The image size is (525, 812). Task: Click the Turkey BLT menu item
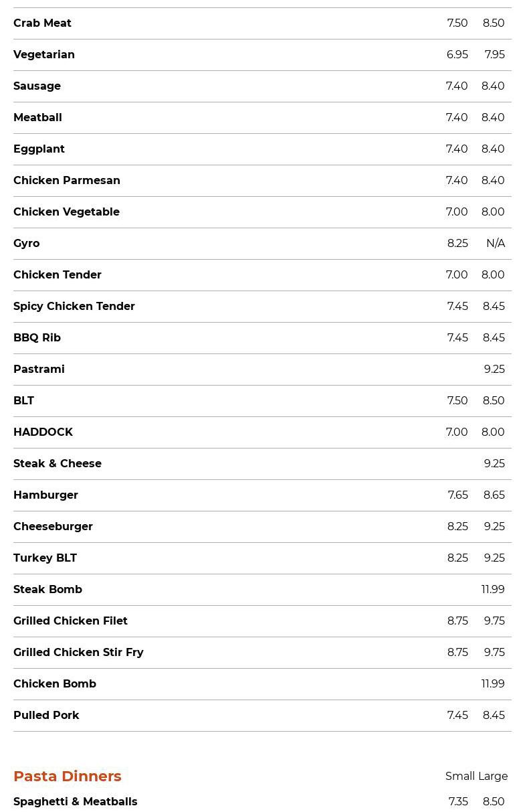pos(45,558)
